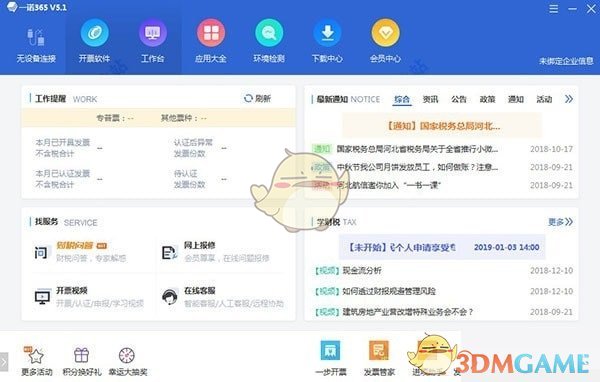Switch to 综合 notice tab
The height and width of the screenshot is (382, 600).
pos(402,99)
